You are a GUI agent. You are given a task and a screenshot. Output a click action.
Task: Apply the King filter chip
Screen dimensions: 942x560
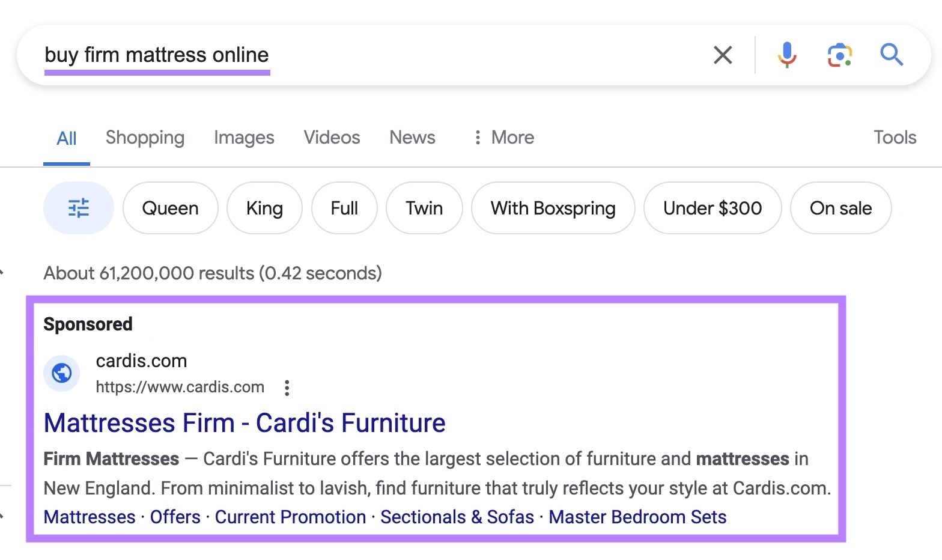point(264,208)
